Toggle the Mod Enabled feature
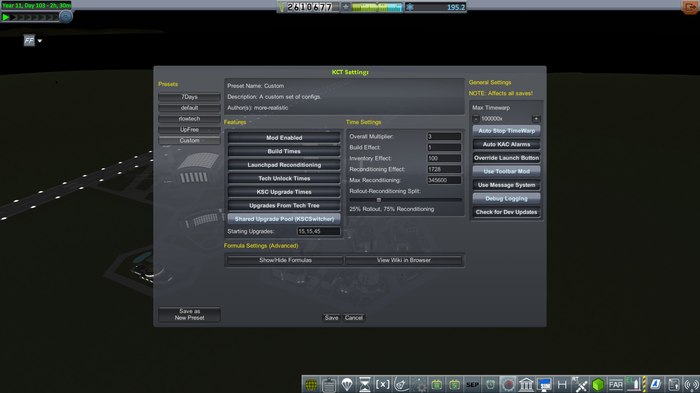Image resolution: width=700 pixels, height=393 pixels. (284, 138)
